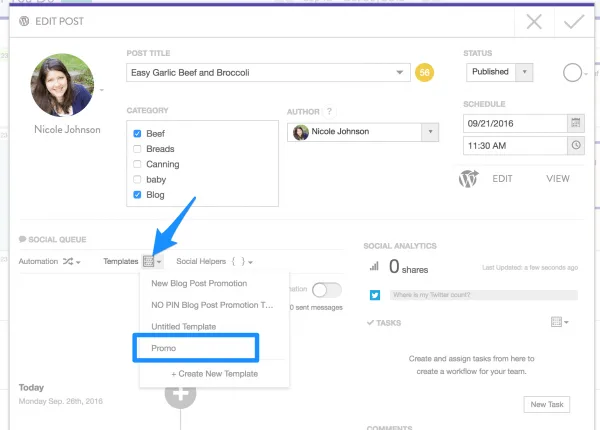Click the New Task button
Screen dimensions: 600x430
pos(546,404)
